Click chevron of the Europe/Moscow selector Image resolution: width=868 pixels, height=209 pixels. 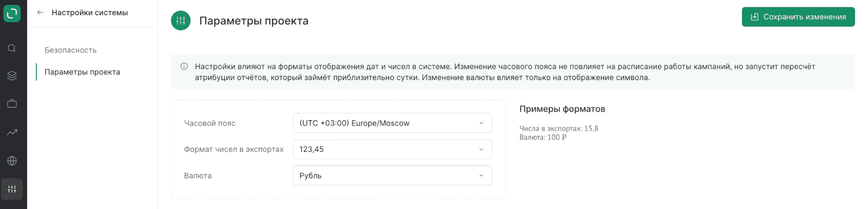pos(481,123)
